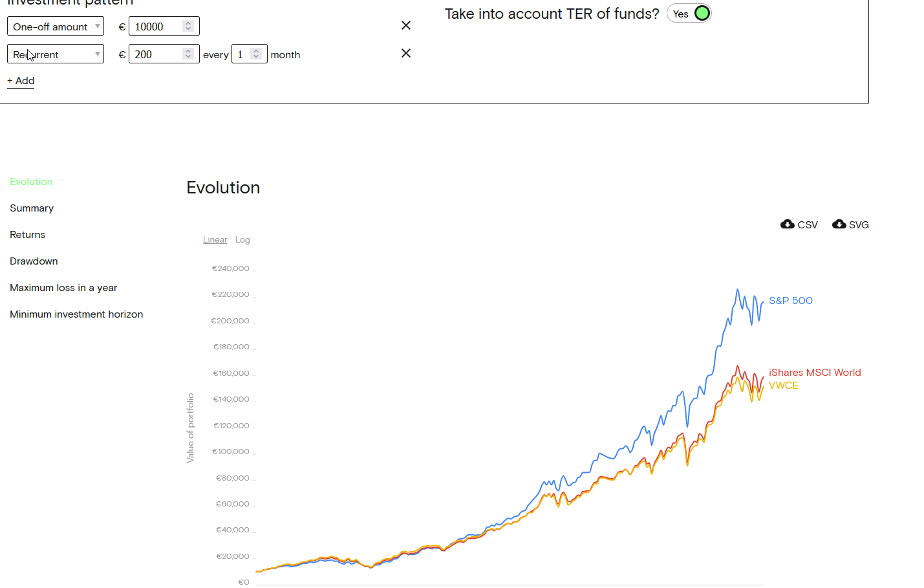This screenshot has width=924, height=588.
Task: Switch chart to Log scale
Action: [x=242, y=240]
